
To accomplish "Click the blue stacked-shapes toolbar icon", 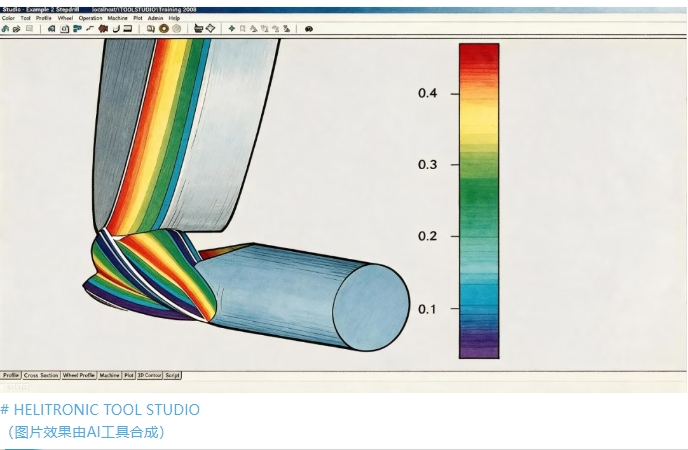I will [x=78, y=29].
